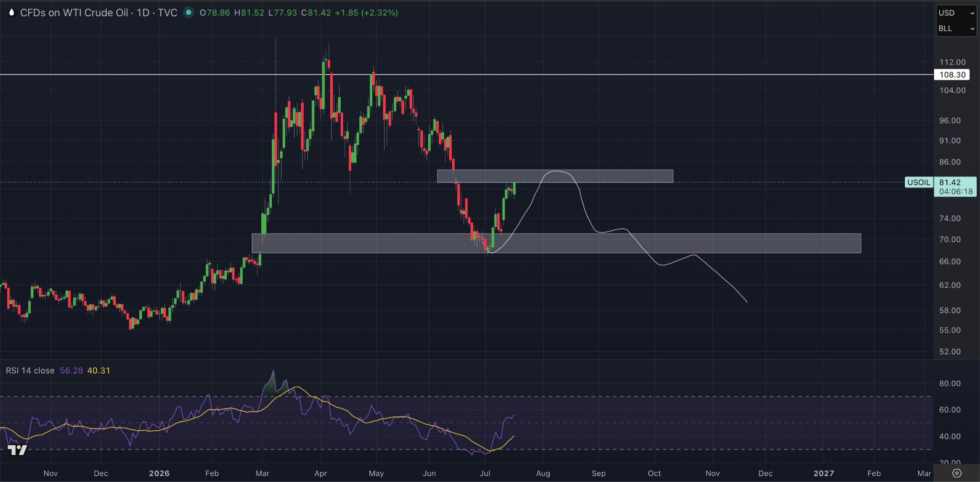
Task: Click the green market status dot
Action: [189, 12]
